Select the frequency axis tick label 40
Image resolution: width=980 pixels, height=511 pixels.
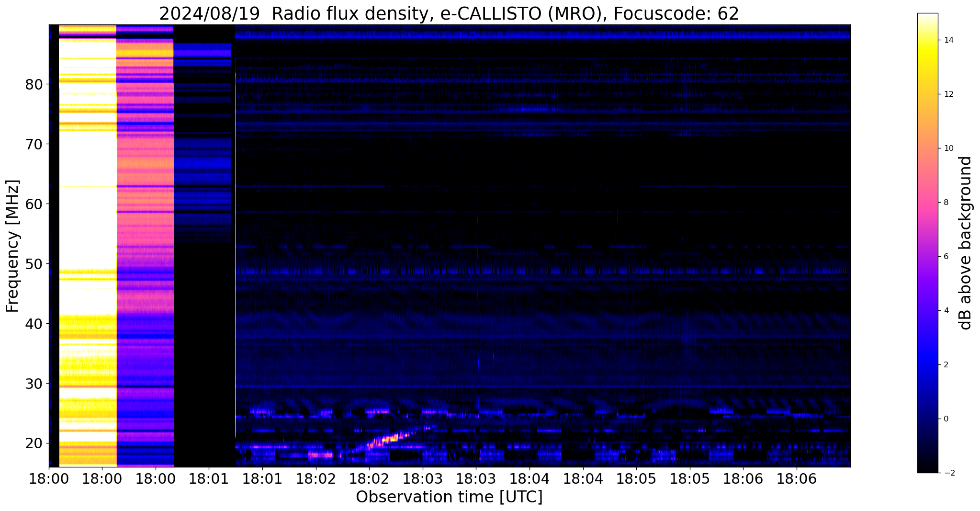click(34, 324)
